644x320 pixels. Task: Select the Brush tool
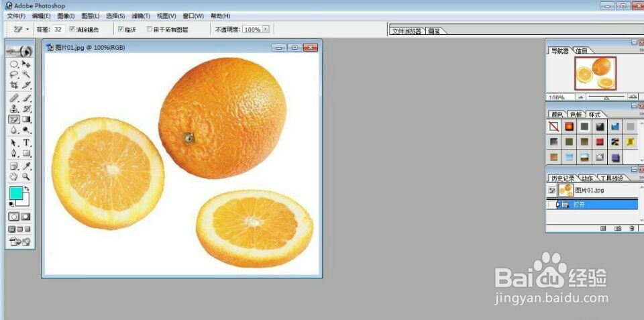pos(26,98)
